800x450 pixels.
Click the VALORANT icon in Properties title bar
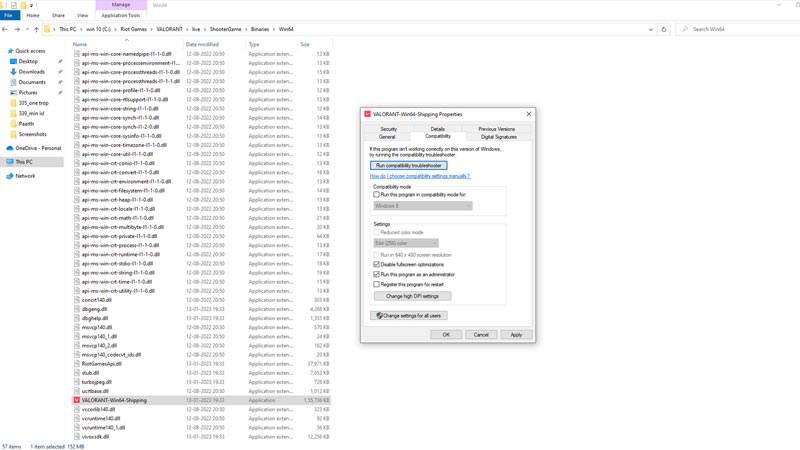coord(367,114)
